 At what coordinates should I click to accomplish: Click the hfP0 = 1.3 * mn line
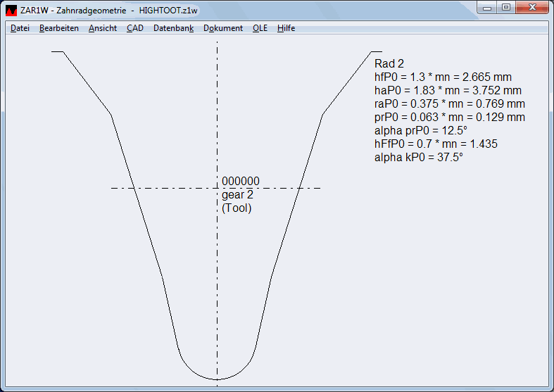point(443,77)
